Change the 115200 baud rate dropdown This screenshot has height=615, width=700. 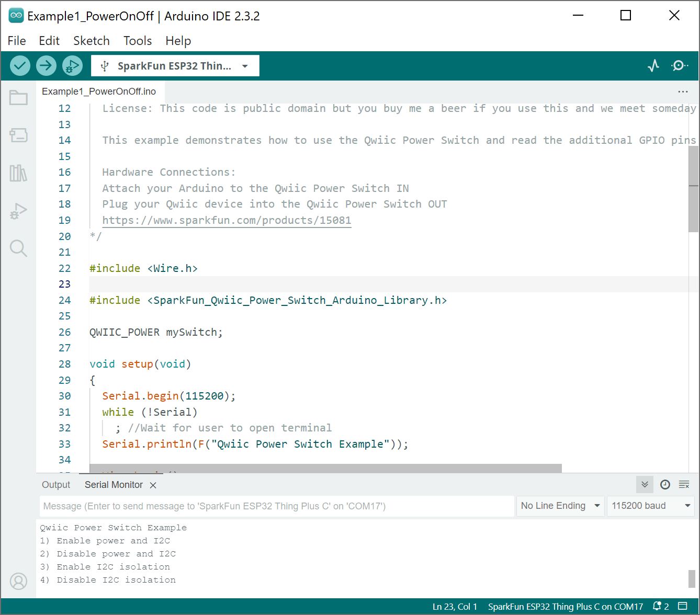click(x=650, y=506)
